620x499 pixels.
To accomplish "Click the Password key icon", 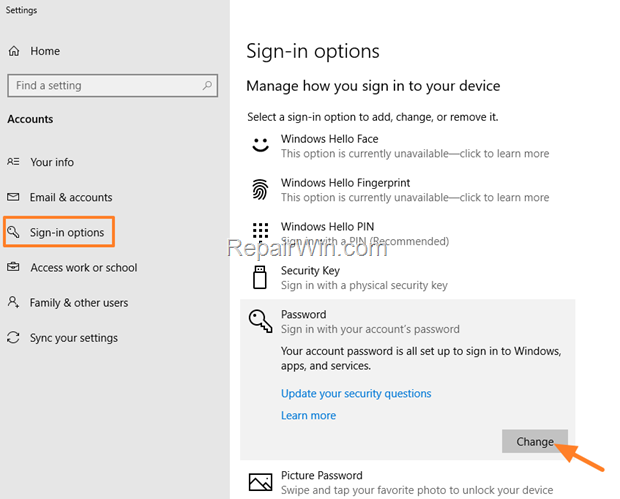I will pyautogui.click(x=260, y=321).
